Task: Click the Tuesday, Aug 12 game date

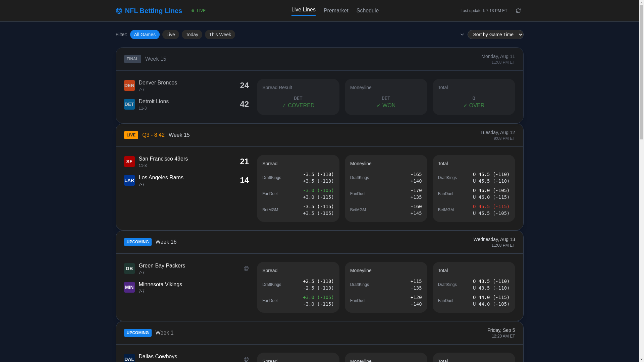Action: pos(497,132)
